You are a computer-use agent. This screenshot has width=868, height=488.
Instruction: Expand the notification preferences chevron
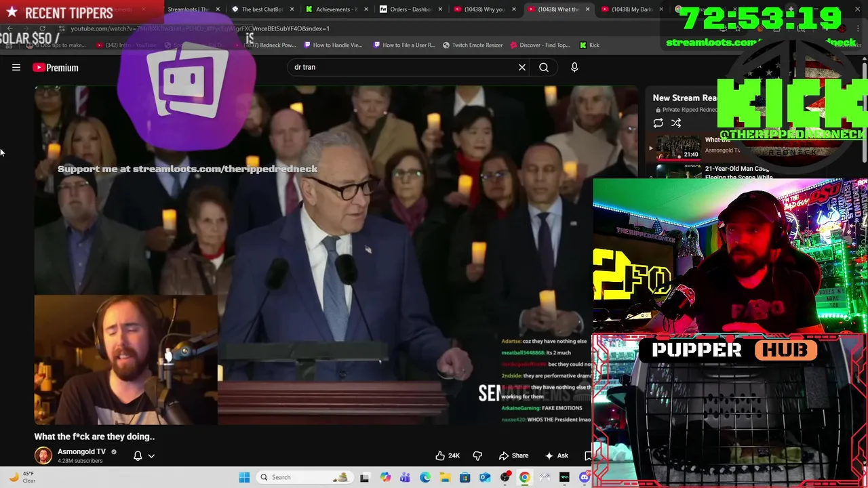coord(151,456)
